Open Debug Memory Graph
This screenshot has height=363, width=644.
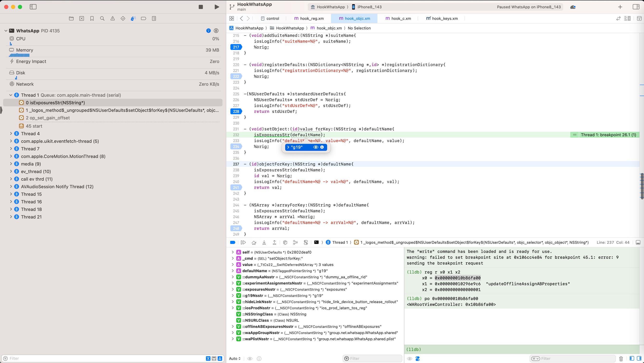pyautogui.click(x=295, y=242)
